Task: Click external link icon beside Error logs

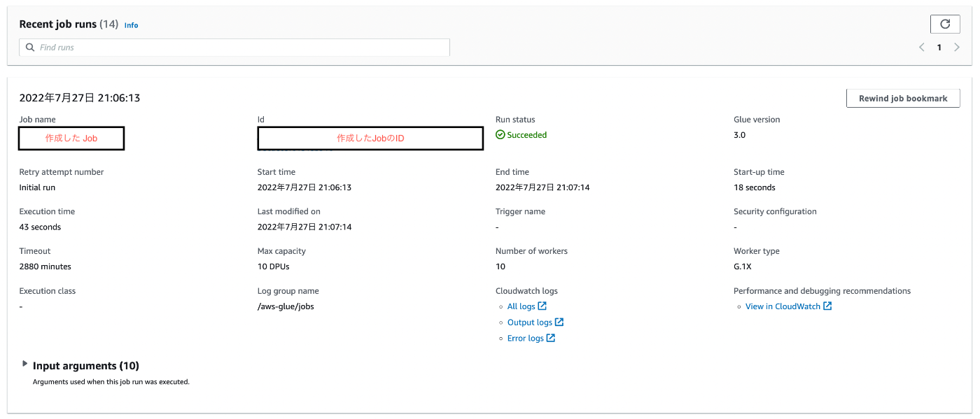Action: 551,338
